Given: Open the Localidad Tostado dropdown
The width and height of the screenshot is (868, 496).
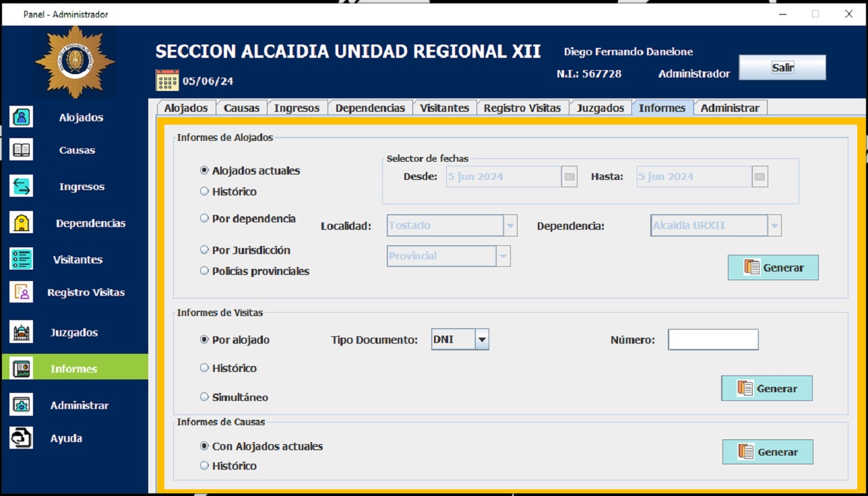Looking at the screenshot, I should coord(510,226).
